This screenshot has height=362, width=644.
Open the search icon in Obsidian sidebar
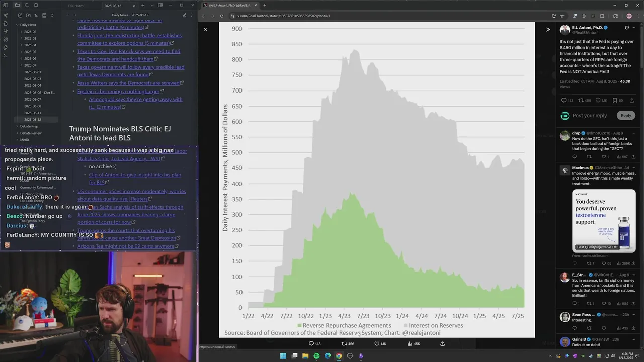(x=27, y=5)
